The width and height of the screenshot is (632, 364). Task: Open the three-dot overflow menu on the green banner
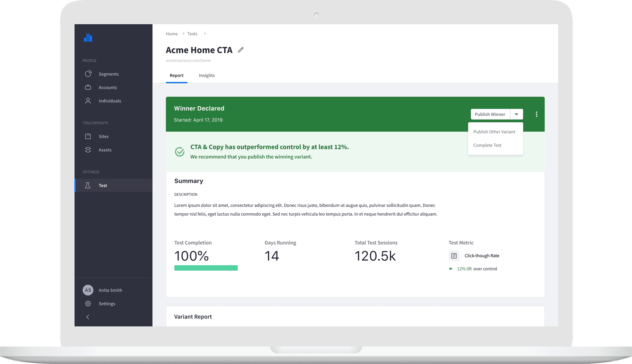(x=537, y=114)
